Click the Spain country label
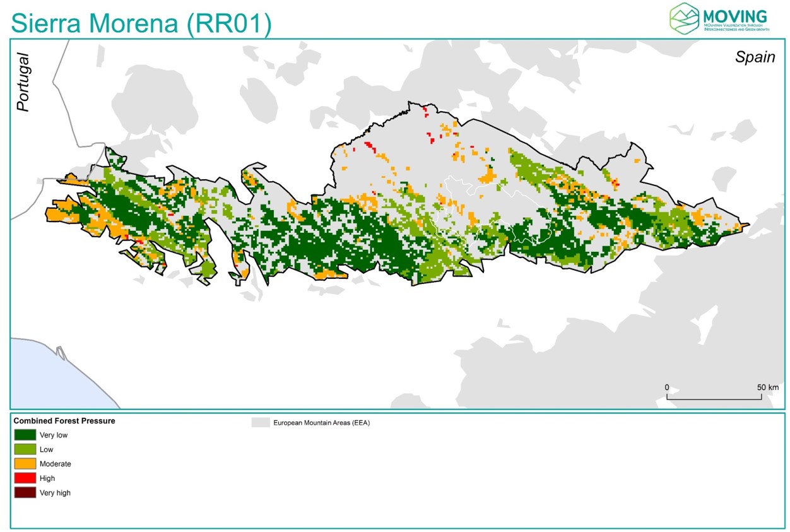This screenshot has height=532, width=790. click(x=755, y=57)
